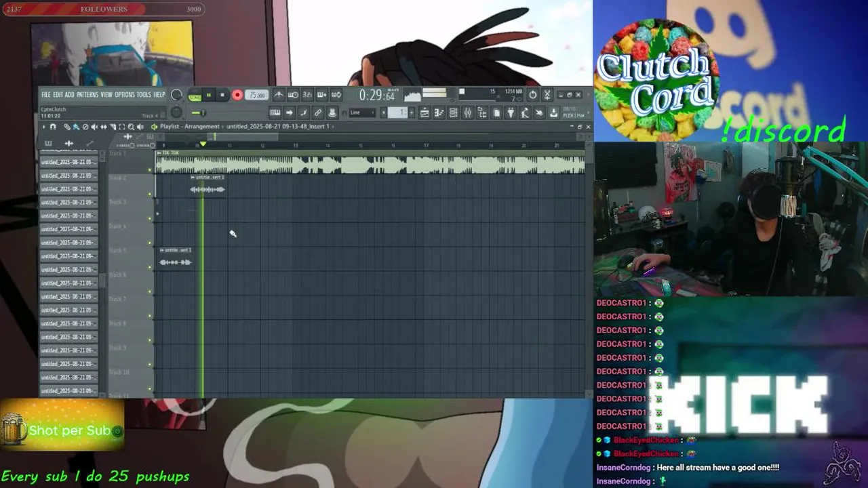This screenshot has height=488, width=868.
Task: Open the OPTIONS menu
Action: [125, 94]
